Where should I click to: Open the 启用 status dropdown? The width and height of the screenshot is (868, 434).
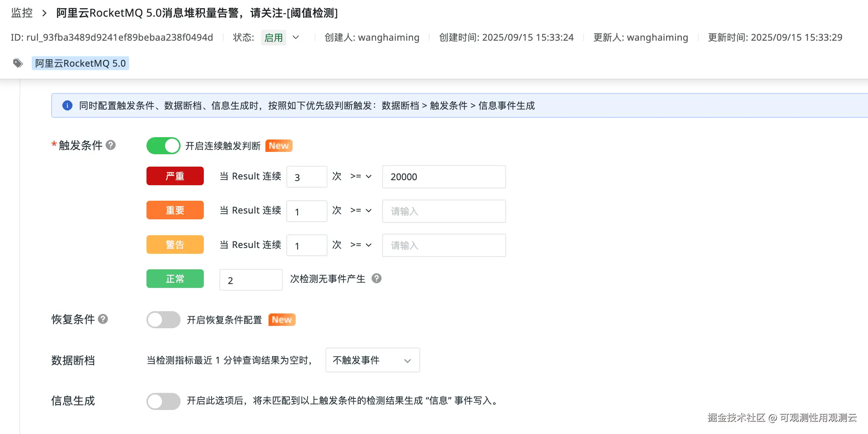point(296,37)
